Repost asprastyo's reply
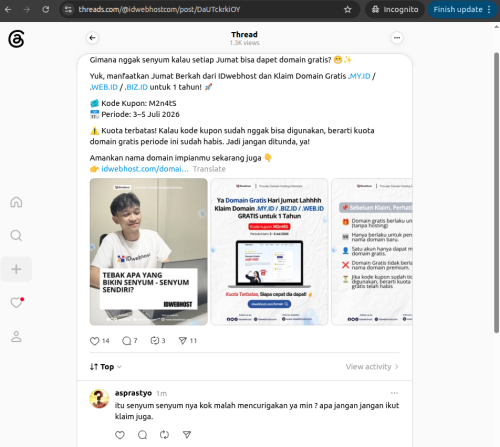This screenshot has width=500, height=447. [x=164, y=435]
